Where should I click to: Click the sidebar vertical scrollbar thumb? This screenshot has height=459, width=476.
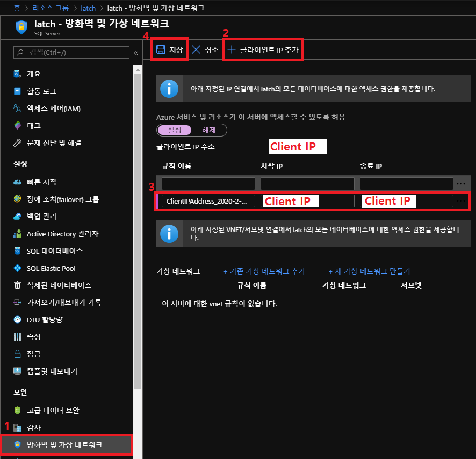tap(138, 231)
